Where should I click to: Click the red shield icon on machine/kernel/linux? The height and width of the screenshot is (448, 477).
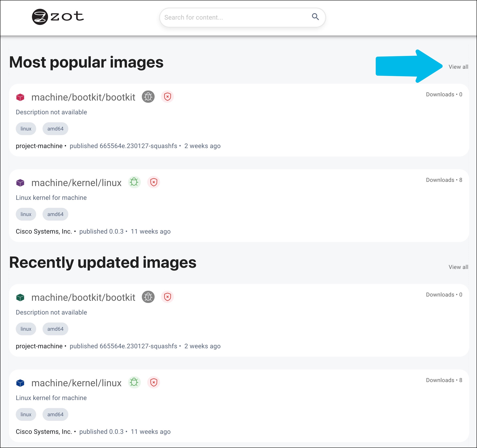154,182
